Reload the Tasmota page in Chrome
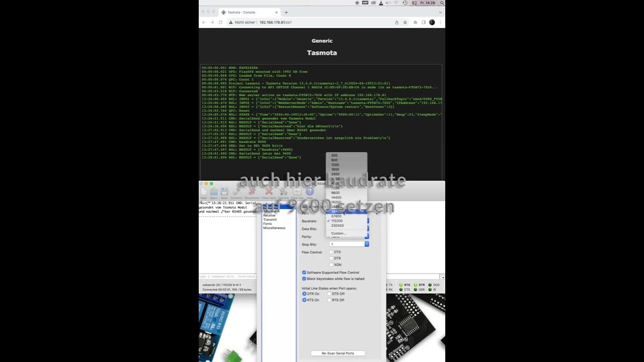Viewport: 644px width, 362px height. 220,22
